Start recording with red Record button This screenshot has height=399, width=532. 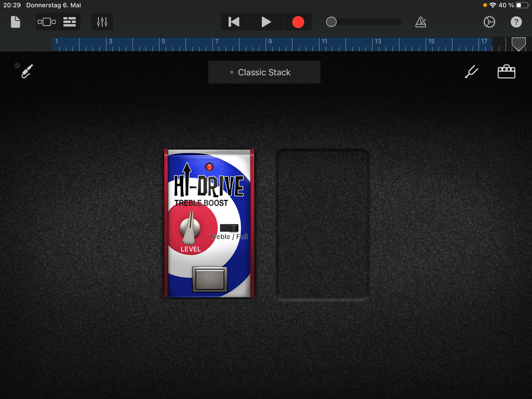[x=298, y=22]
